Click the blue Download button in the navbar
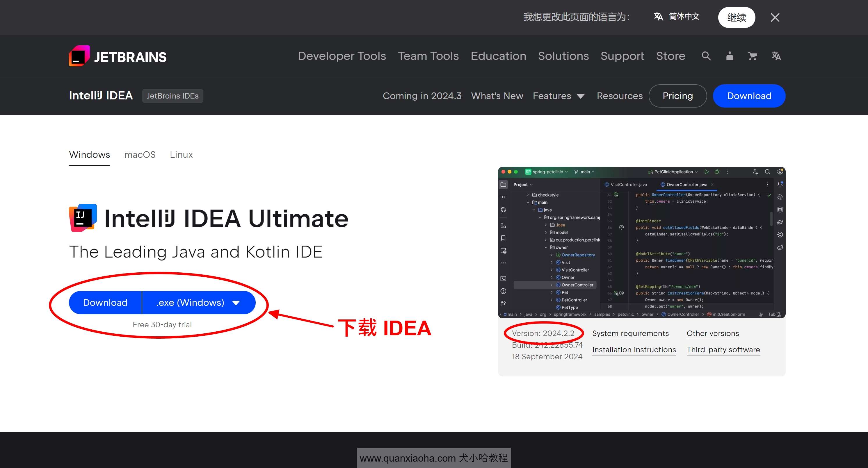The height and width of the screenshot is (468, 868). click(x=749, y=96)
